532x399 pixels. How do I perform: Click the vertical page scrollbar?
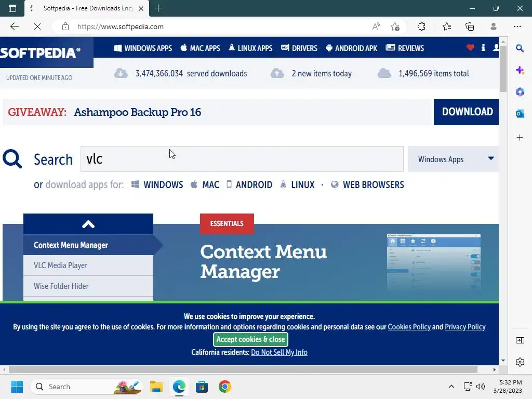click(503, 68)
